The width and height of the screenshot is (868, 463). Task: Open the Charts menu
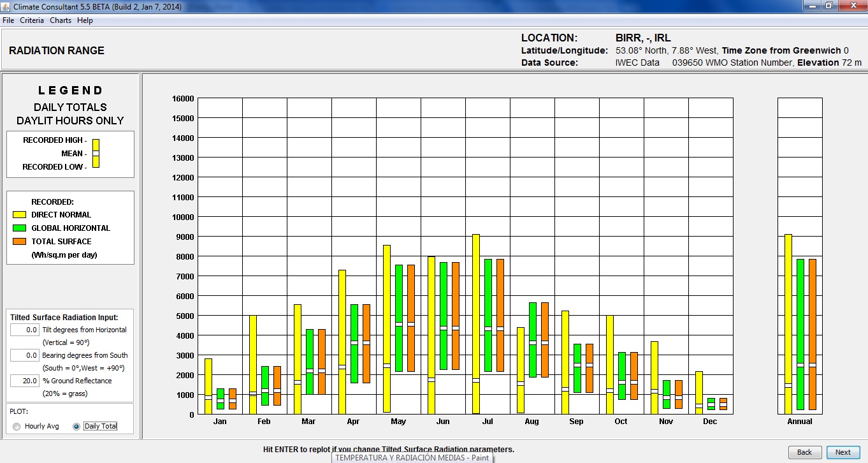[x=61, y=20]
